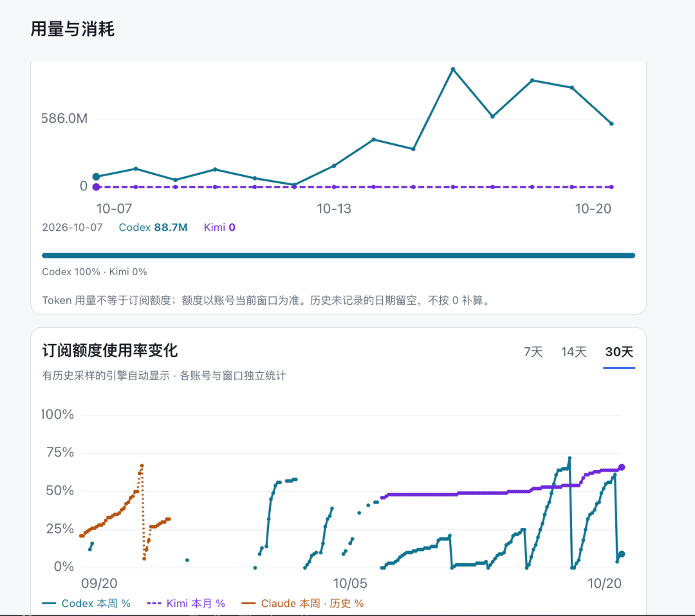This screenshot has width=695, height=616.
Task: Click the Codex 100% · Kimi 0% caption
Action: [x=95, y=272]
